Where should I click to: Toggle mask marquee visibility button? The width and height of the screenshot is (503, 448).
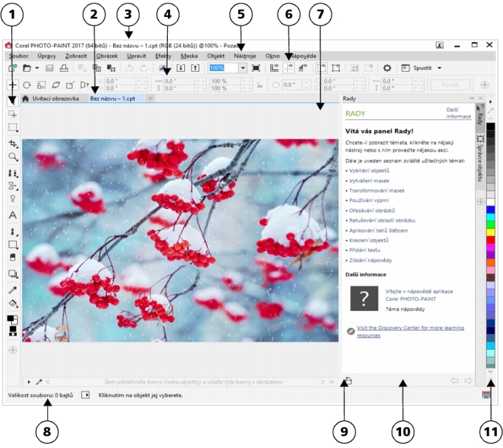click(321, 67)
